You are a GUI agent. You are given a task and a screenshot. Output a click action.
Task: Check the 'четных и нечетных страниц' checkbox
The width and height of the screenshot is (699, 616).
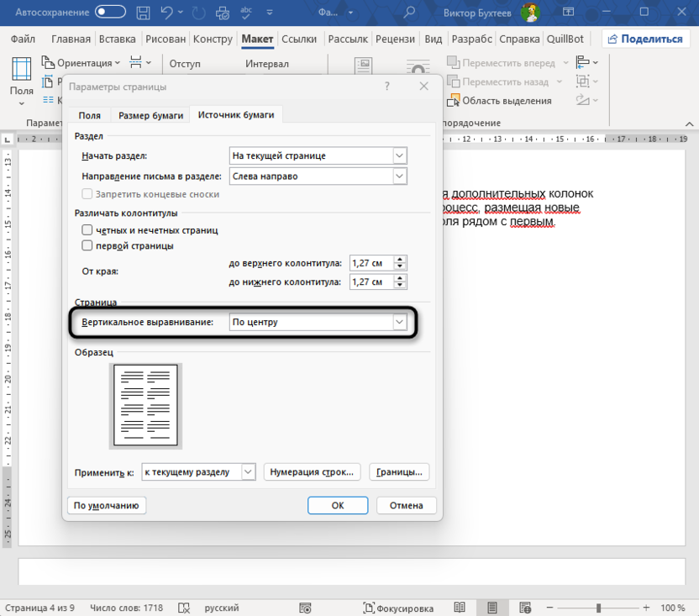tap(87, 229)
